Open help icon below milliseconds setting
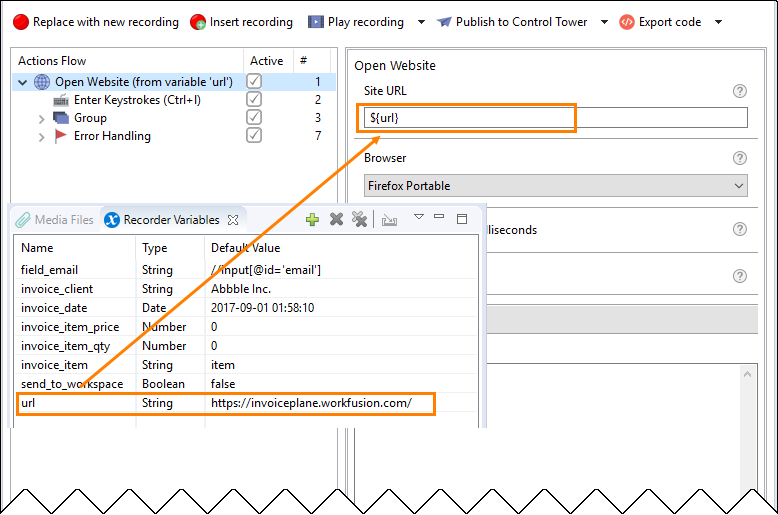778x515 pixels. pos(740,276)
